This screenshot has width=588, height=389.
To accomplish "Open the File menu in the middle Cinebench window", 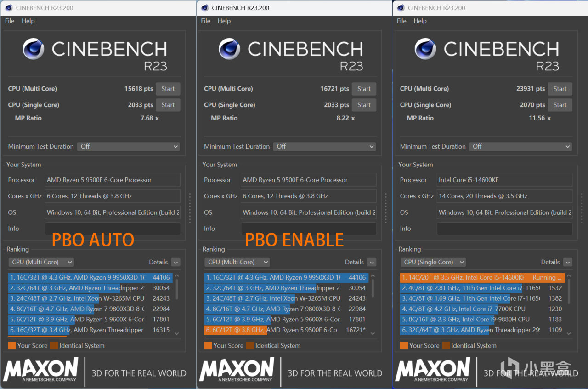I will tap(206, 21).
